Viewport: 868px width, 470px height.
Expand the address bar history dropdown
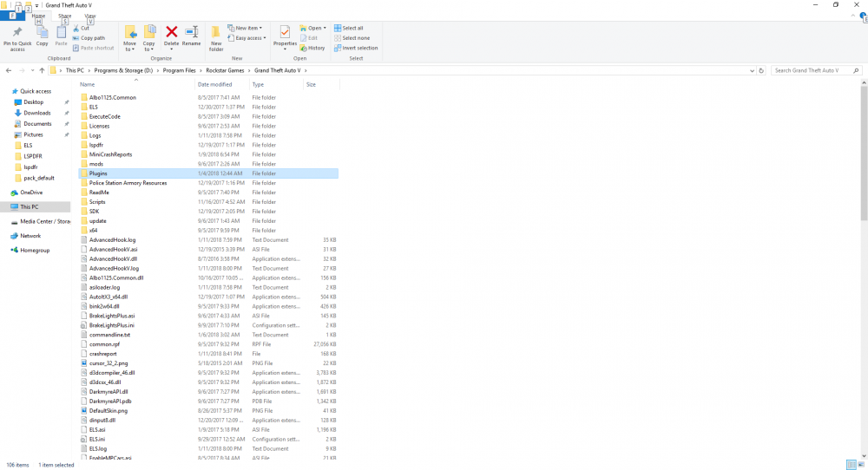752,71
